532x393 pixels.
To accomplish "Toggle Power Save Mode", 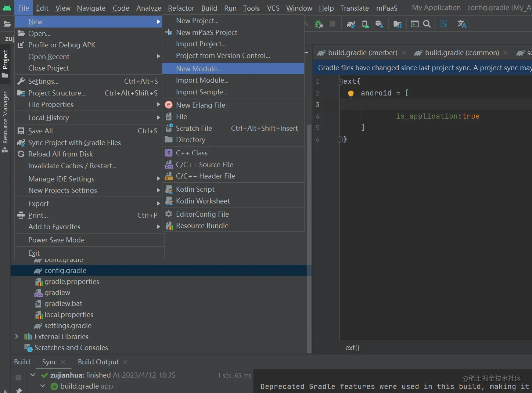I will point(89,240).
